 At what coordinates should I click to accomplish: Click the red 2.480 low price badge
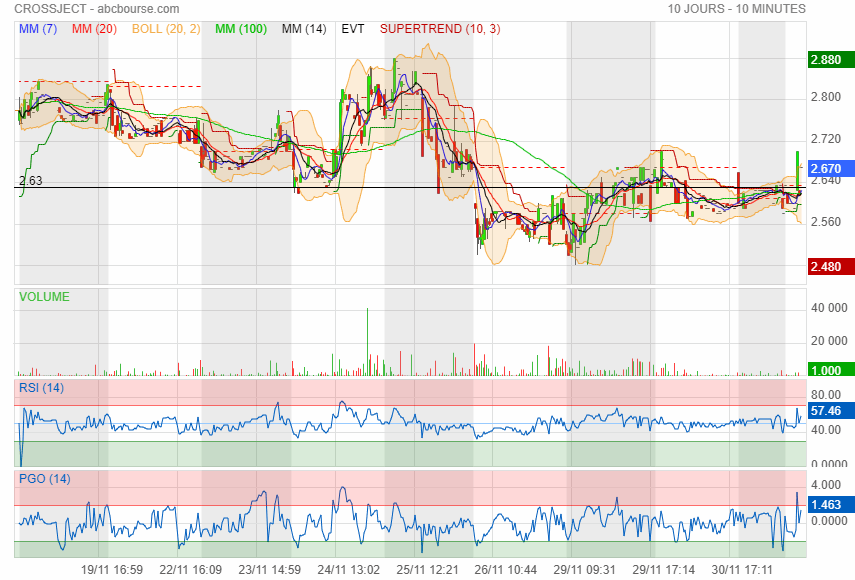[830, 267]
